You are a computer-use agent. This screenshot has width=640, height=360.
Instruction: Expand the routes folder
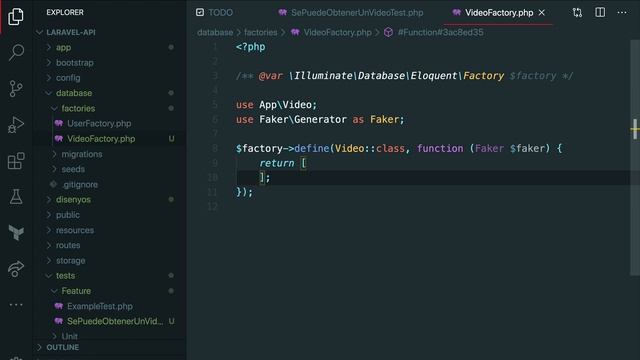tap(68, 245)
